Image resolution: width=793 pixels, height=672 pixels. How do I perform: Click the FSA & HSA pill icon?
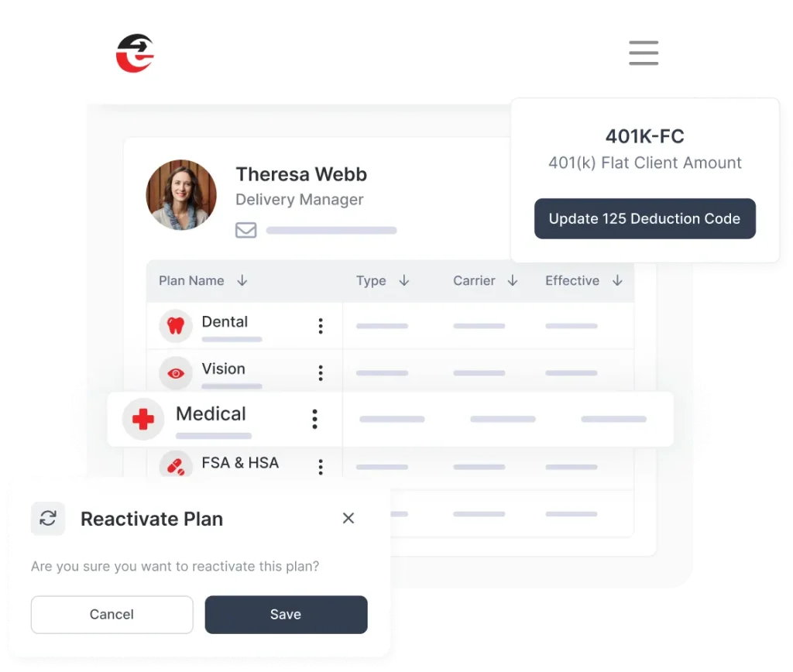click(x=176, y=465)
